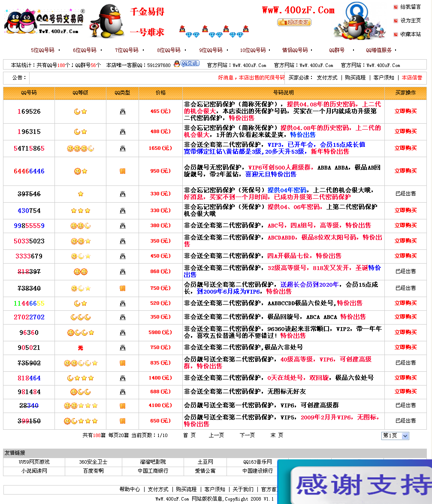Go to 上一页 in pagination

(217, 435)
